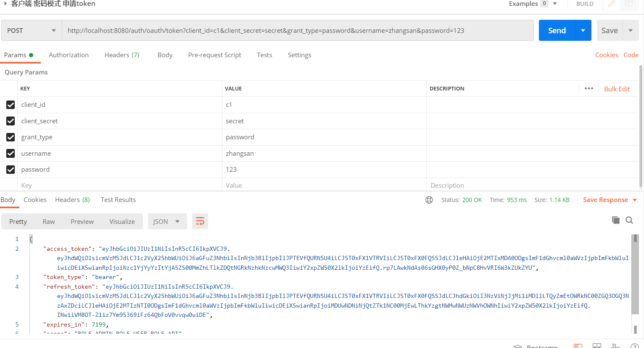Screen dimensions: 644x348
Task: Open the JSON format dropdown
Action: tap(166, 221)
